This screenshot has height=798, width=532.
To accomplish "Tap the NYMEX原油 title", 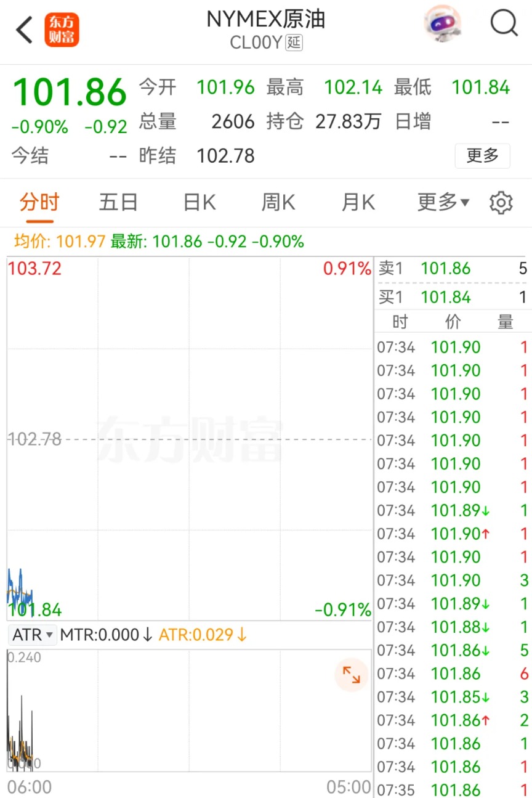I will (266, 20).
